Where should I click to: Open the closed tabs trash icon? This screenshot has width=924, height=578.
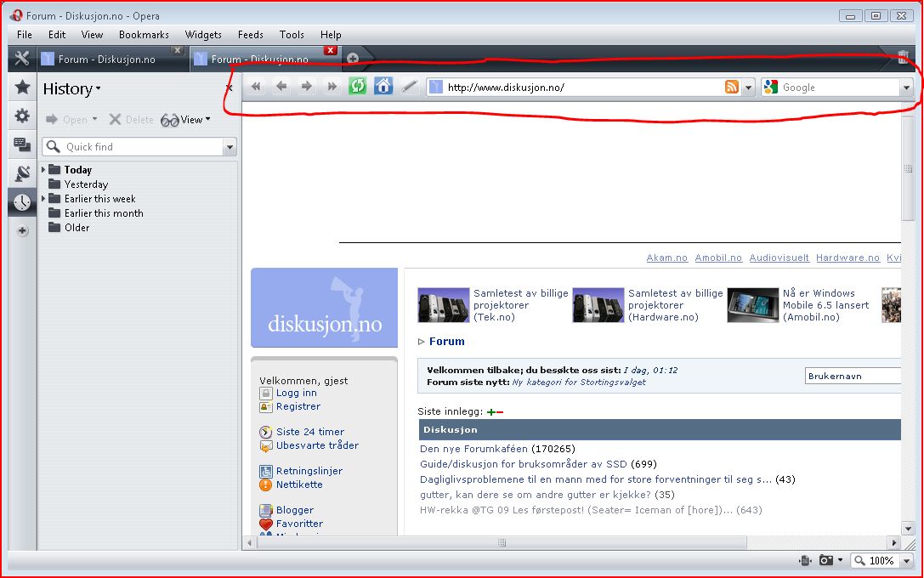point(902,57)
